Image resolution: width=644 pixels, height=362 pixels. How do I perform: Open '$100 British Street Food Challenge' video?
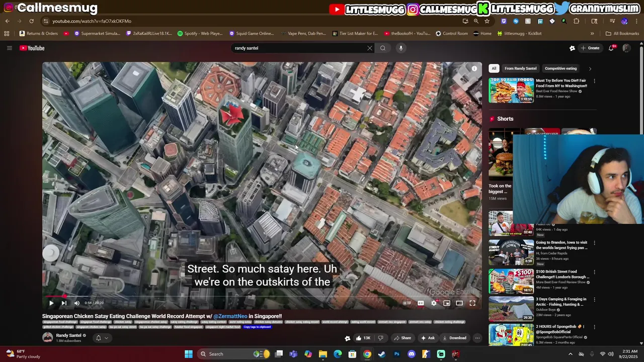tap(562, 274)
